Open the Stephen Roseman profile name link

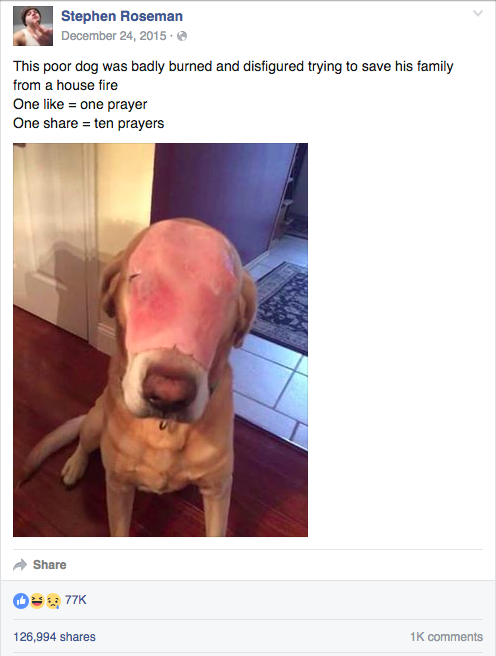tap(122, 16)
